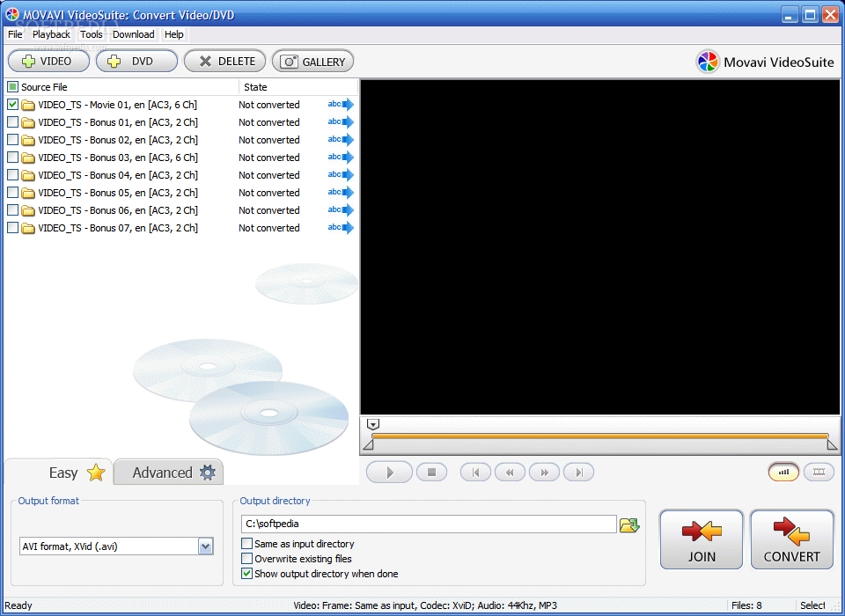This screenshot has width=845, height=616.
Task: Click the abc subtitle arrow for Movie 01
Action: click(x=341, y=105)
